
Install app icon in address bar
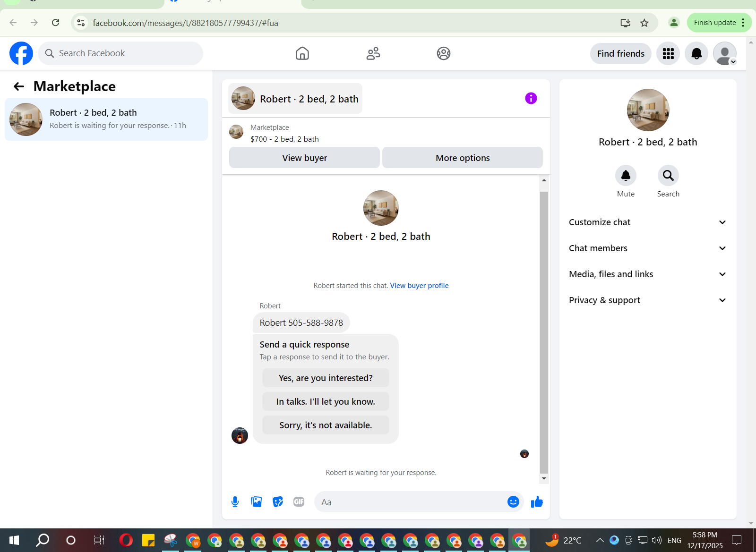625,23
